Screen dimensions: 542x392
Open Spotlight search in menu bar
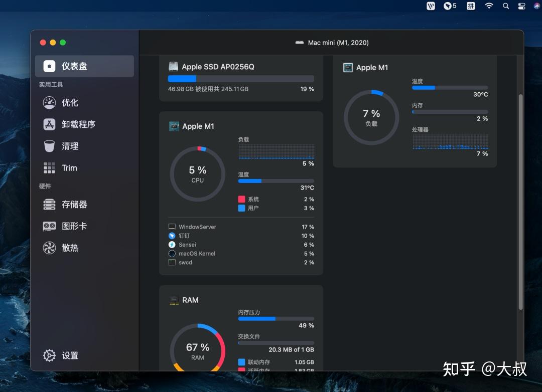tap(506, 6)
